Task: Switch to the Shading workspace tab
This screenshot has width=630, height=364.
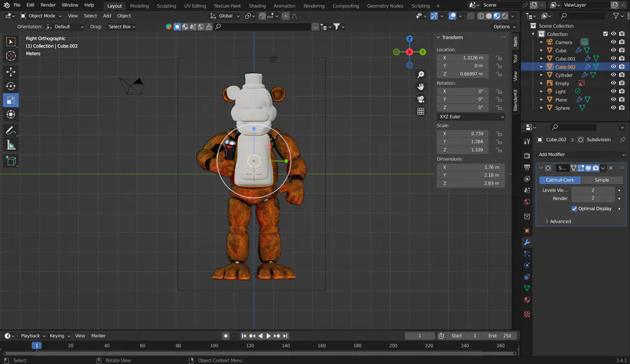Action: point(257,6)
